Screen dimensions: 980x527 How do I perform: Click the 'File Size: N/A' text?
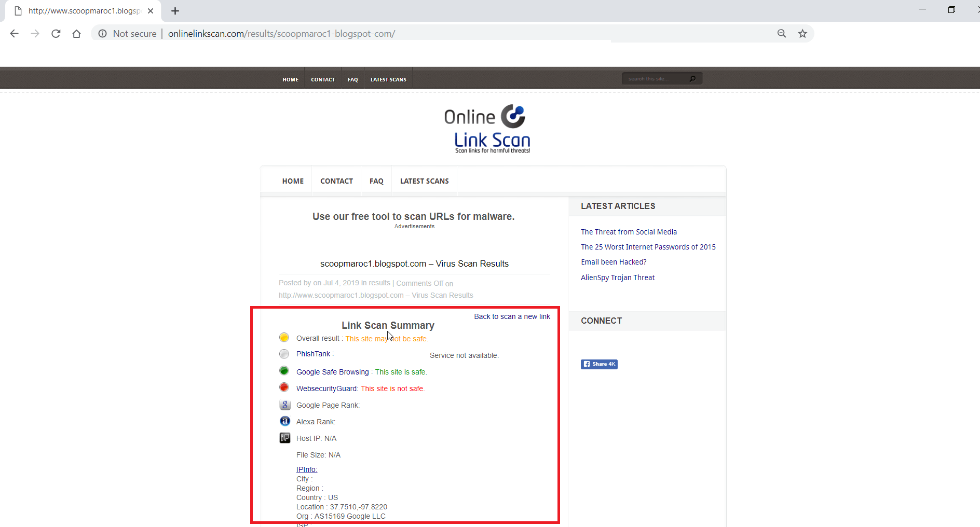coord(318,455)
